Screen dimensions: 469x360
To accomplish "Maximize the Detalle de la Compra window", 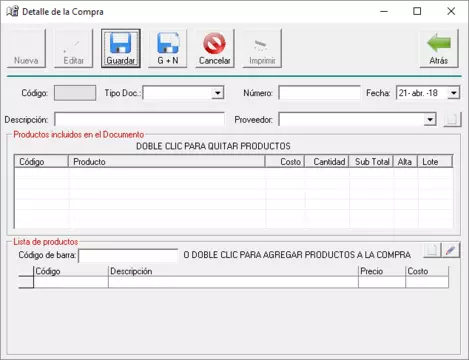I will 417,11.
